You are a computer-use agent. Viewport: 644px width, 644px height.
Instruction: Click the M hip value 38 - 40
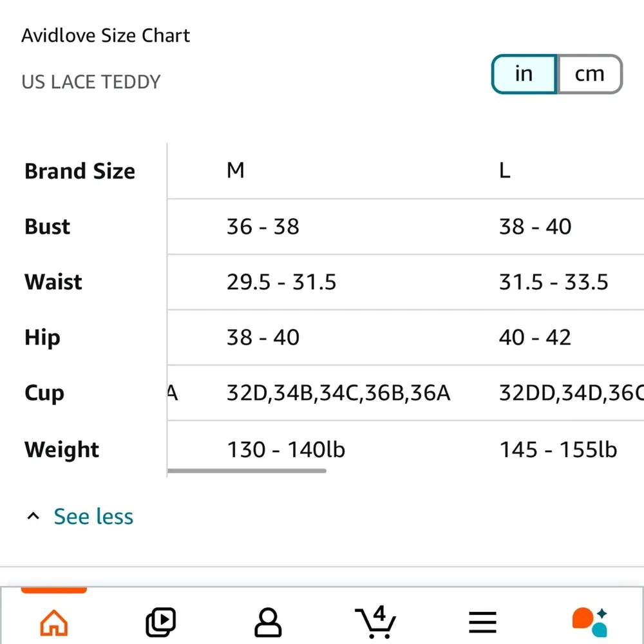tap(263, 337)
